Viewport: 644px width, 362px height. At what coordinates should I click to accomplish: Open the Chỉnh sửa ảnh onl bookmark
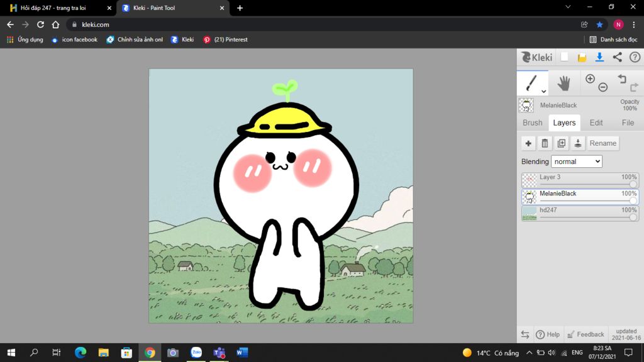(x=135, y=40)
